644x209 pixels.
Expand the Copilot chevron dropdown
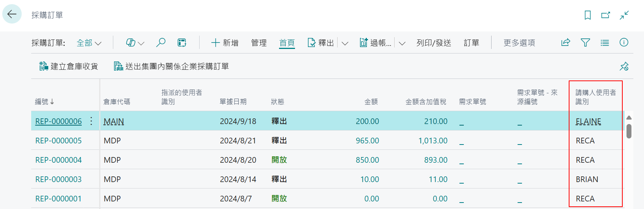coord(141,43)
